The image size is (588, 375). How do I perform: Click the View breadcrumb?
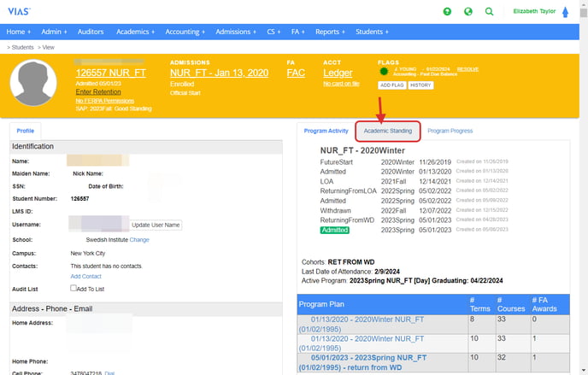tap(49, 47)
